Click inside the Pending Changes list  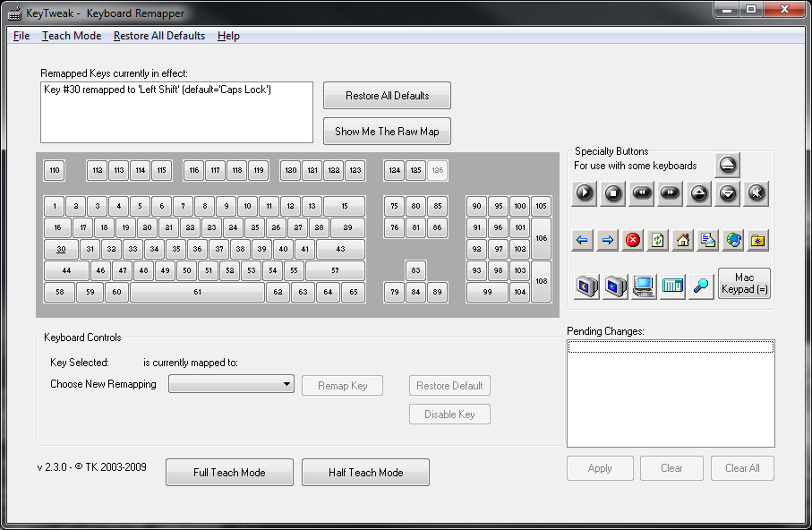[x=671, y=393]
